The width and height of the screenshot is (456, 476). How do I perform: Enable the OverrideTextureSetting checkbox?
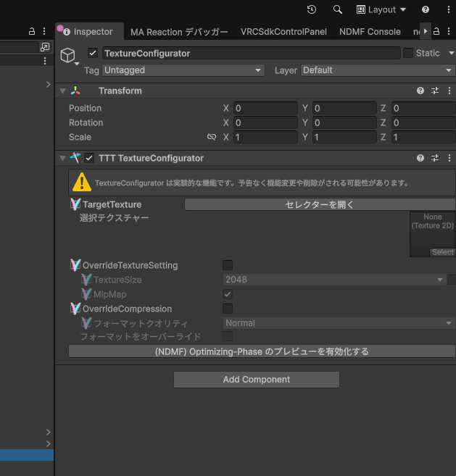pyautogui.click(x=228, y=265)
